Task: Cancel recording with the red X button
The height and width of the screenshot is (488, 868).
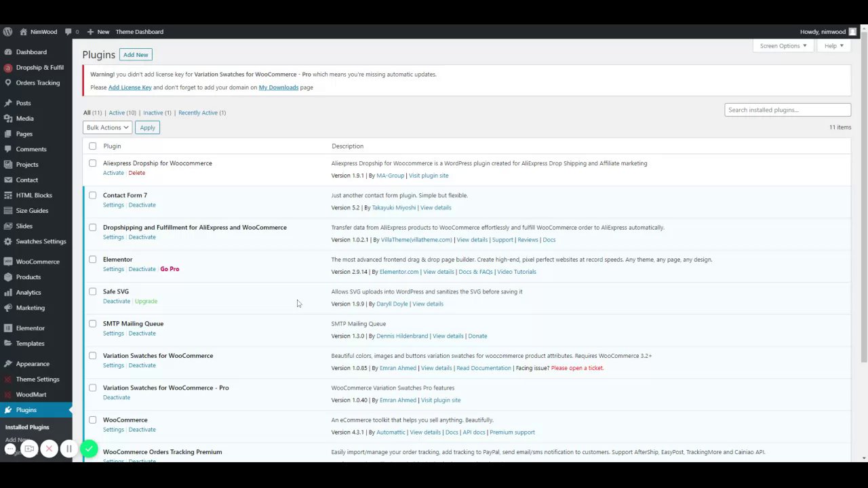Action: pyautogui.click(x=49, y=449)
